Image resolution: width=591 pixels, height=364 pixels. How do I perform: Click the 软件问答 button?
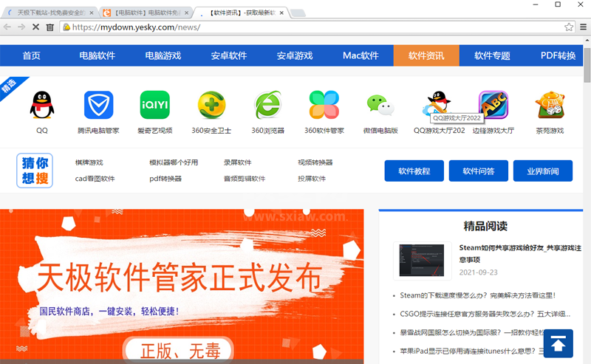[479, 171]
